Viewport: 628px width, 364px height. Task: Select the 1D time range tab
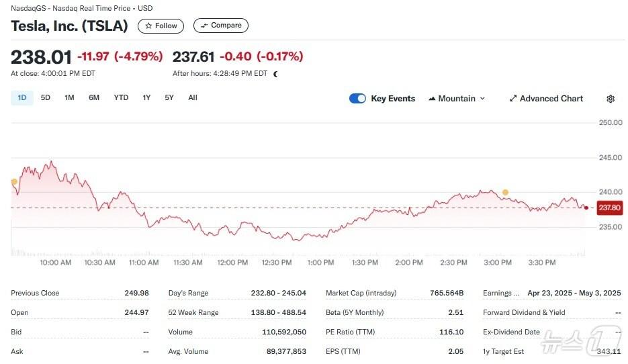[x=22, y=98]
